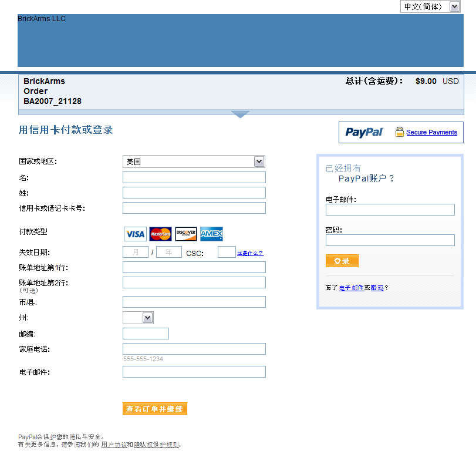Click the BrickArms LLC header text

click(x=42, y=19)
